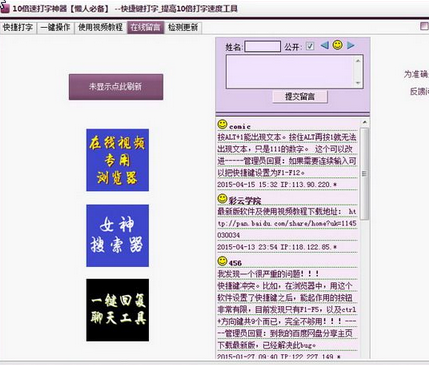The width and height of the screenshot is (429, 365).
Task: Open 一键回复聊天工具 banner
Action: point(117,310)
